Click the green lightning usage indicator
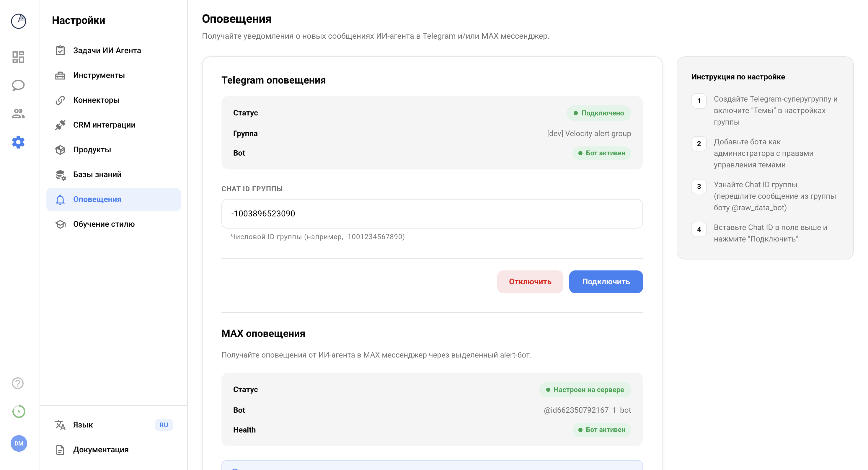The height and width of the screenshot is (470, 868). click(19, 411)
